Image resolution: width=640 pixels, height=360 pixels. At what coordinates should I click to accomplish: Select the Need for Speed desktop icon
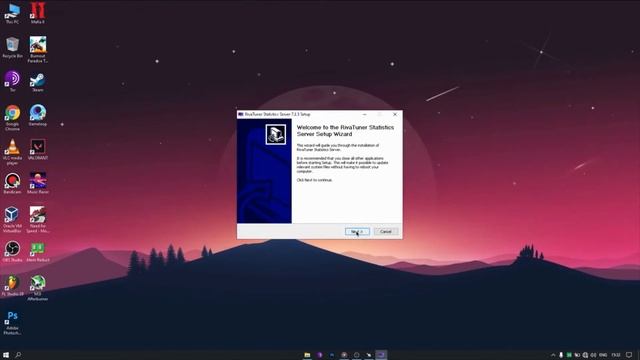coord(38,220)
